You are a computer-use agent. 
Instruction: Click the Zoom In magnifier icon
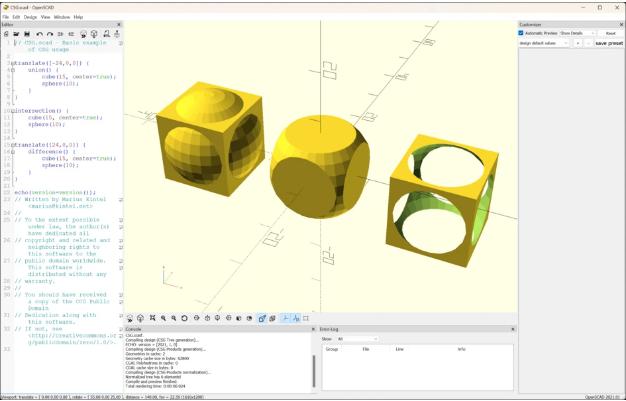(x=163, y=318)
